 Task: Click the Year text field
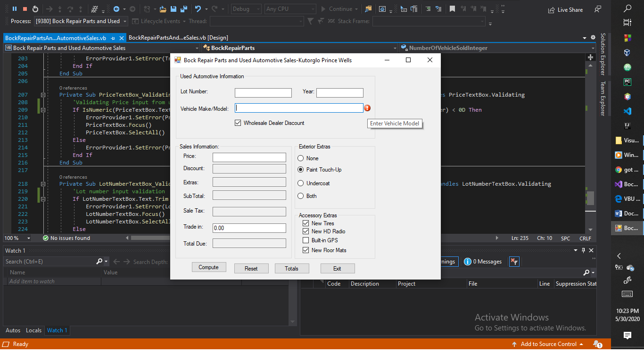[340, 93]
